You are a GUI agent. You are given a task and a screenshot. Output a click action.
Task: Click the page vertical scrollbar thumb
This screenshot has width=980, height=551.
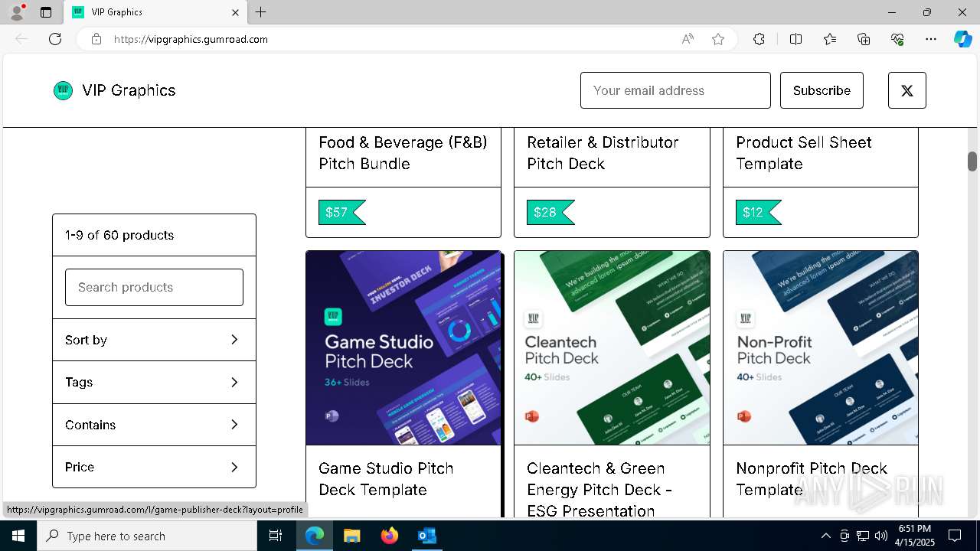tap(972, 161)
